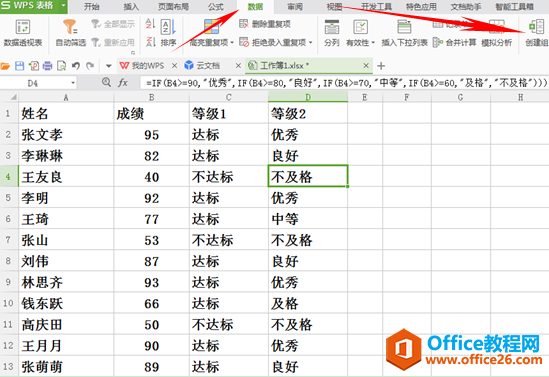Open 模拟分析 what-if analysis
Screen dimensions: 549x377
coord(496,34)
